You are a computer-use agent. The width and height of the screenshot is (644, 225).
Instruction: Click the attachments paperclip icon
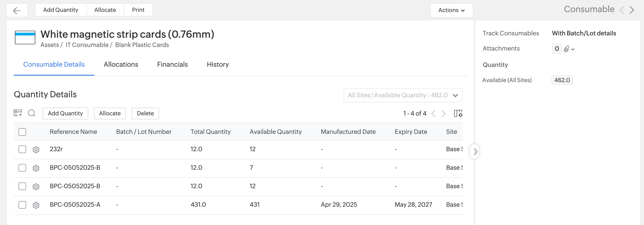click(x=566, y=49)
